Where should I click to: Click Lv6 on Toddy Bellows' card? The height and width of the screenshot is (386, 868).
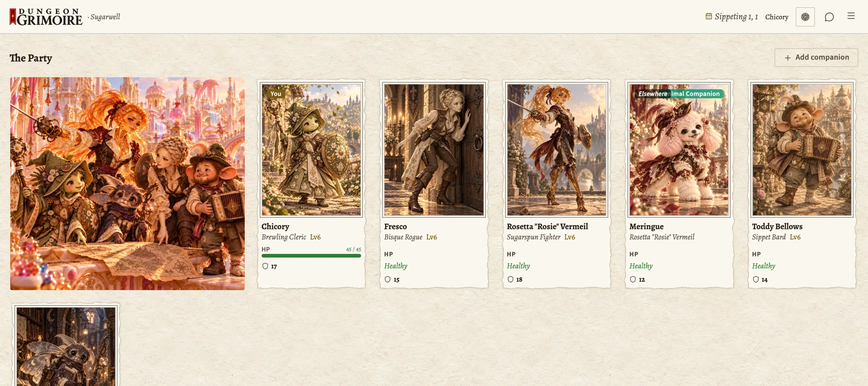pyautogui.click(x=795, y=237)
